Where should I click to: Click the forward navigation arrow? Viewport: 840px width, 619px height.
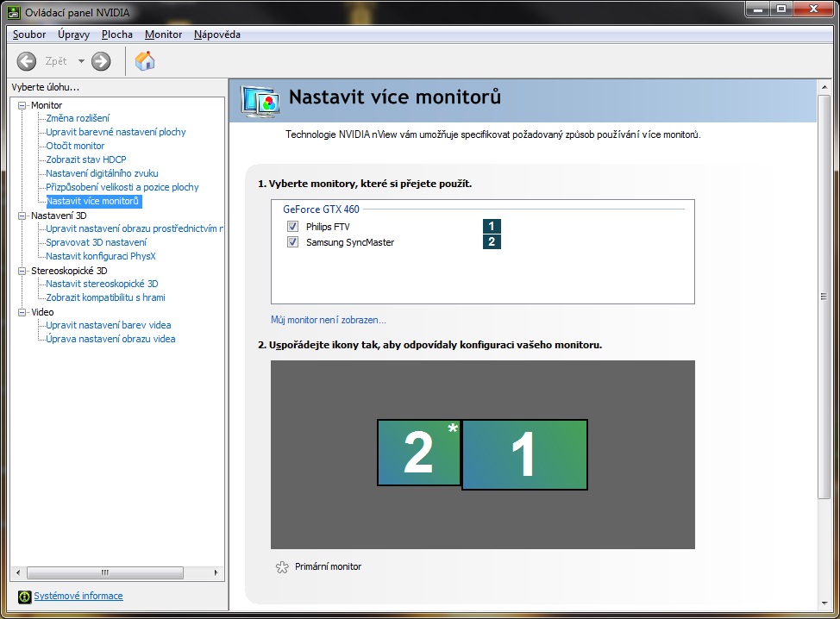coord(101,61)
